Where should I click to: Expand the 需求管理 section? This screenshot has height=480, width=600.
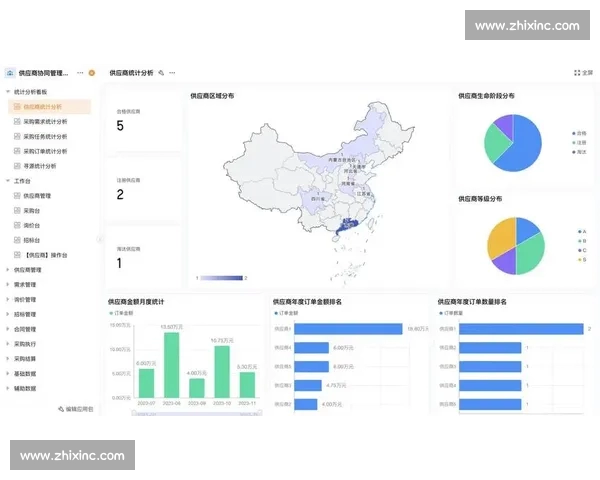pyautogui.click(x=8, y=284)
